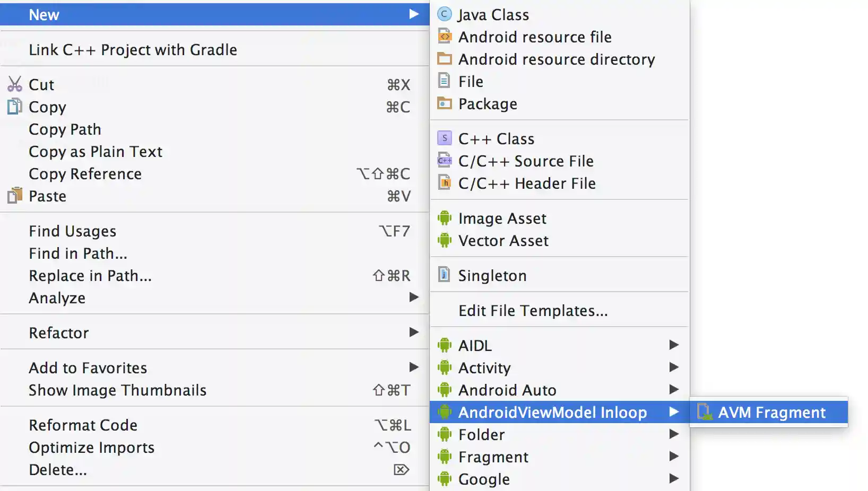Select the Optimize Imports command
This screenshot has height=491, width=868.
pyautogui.click(x=91, y=447)
